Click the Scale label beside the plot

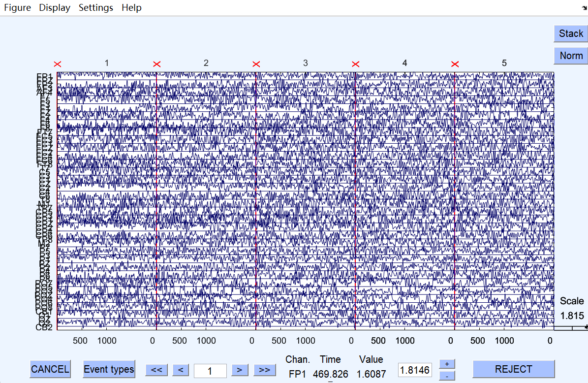571,301
